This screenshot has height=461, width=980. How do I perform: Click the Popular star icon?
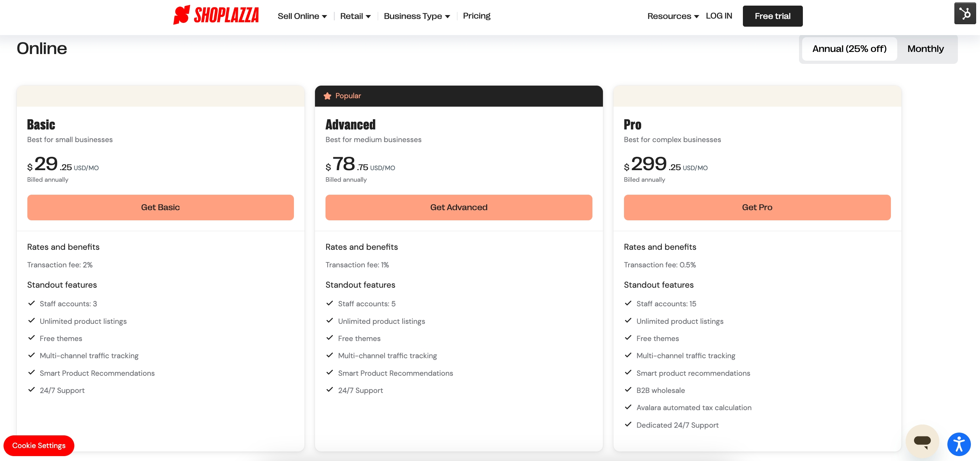[327, 96]
